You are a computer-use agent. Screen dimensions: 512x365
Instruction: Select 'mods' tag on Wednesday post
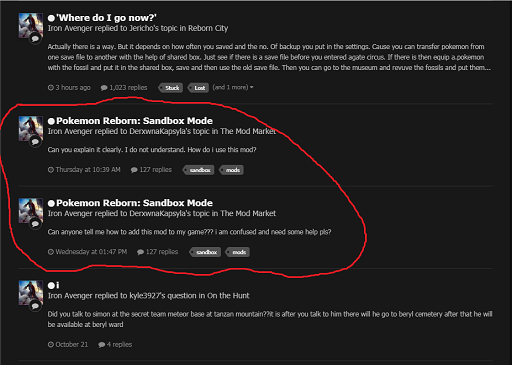(x=238, y=252)
